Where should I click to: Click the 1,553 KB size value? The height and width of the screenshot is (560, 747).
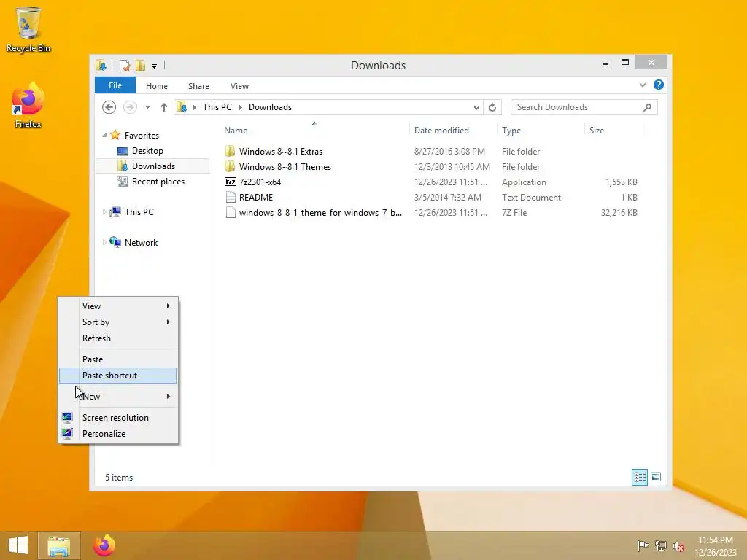point(622,182)
